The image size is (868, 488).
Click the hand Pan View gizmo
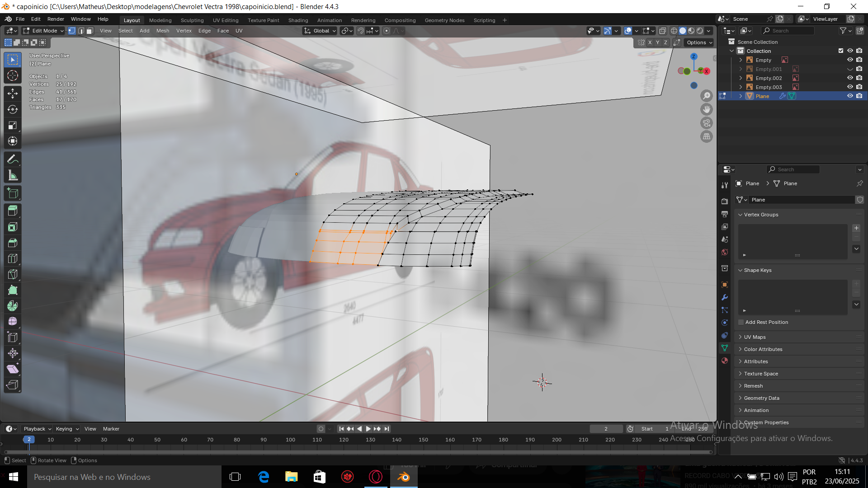coord(706,109)
